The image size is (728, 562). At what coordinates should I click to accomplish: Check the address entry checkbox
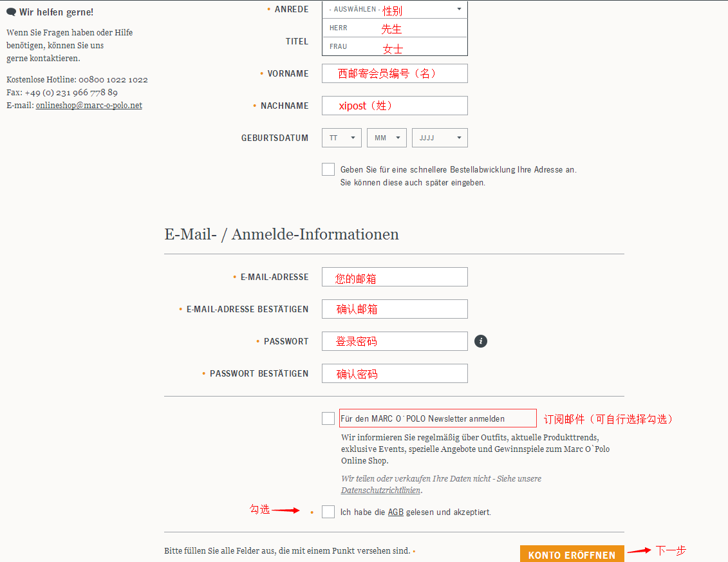(x=328, y=169)
